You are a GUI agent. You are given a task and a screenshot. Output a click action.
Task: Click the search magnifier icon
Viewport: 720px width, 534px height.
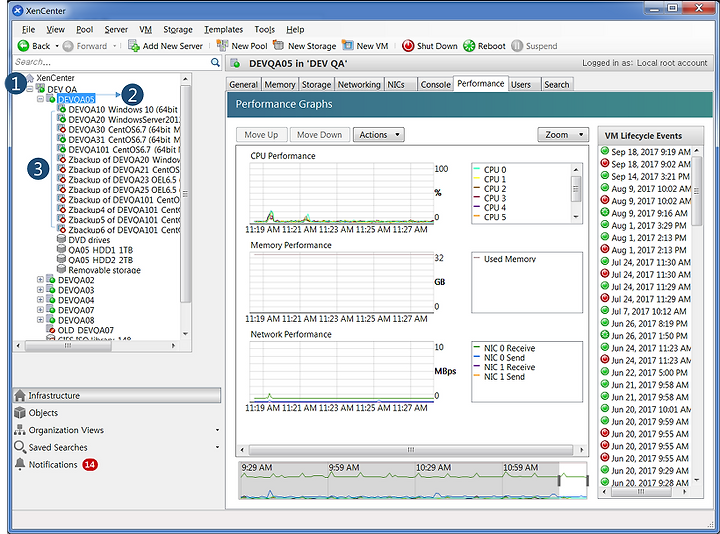(215, 62)
